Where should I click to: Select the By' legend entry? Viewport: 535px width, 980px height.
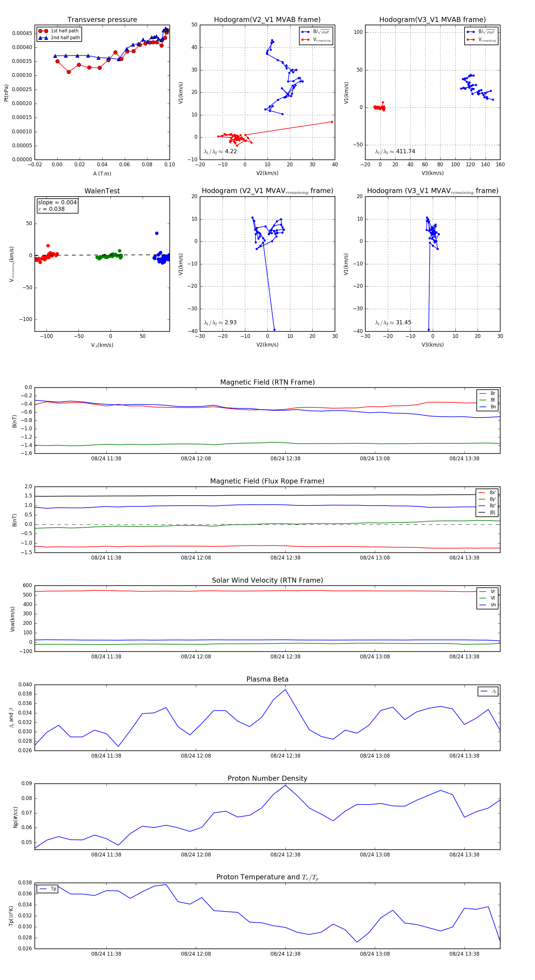click(487, 499)
